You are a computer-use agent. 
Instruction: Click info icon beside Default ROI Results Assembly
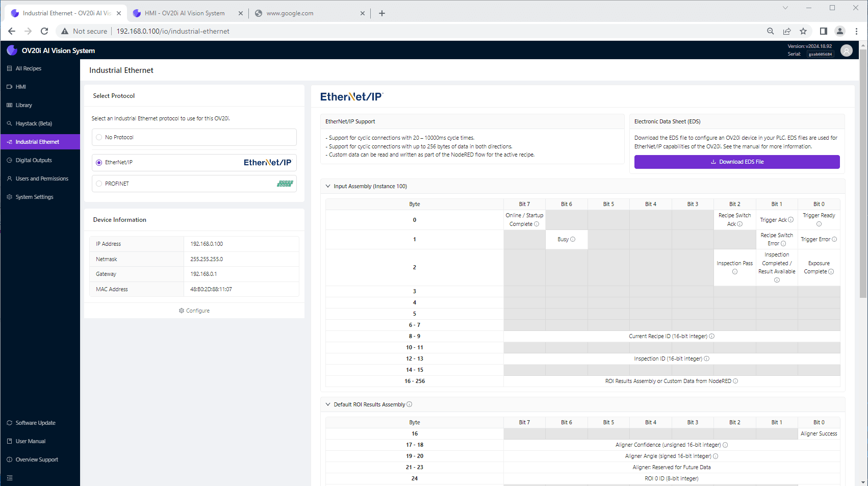(x=410, y=404)
